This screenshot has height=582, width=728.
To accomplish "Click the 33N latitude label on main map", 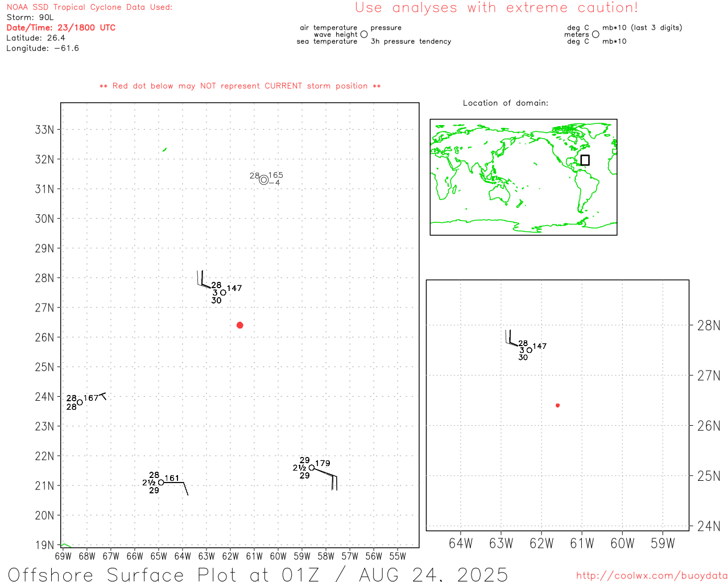I will point(45,130).
